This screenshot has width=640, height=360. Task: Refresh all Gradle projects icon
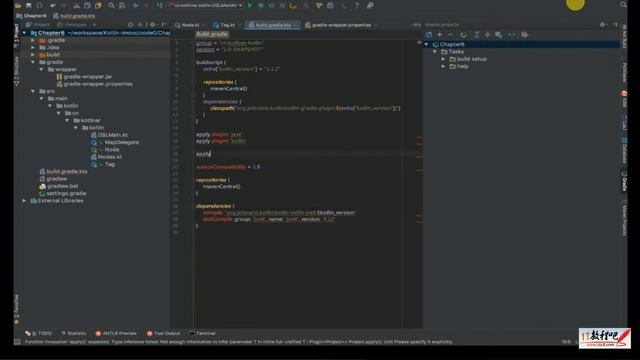point(429,35)
